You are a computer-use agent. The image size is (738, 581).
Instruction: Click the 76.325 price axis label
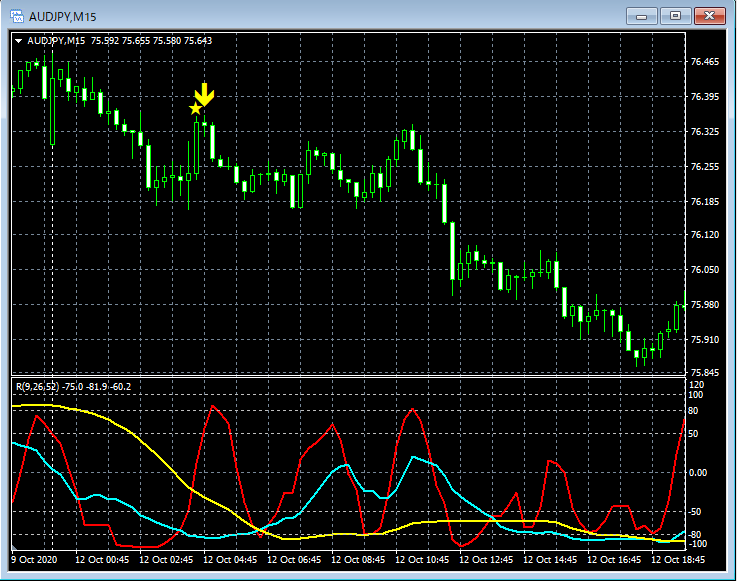(705, 131)
